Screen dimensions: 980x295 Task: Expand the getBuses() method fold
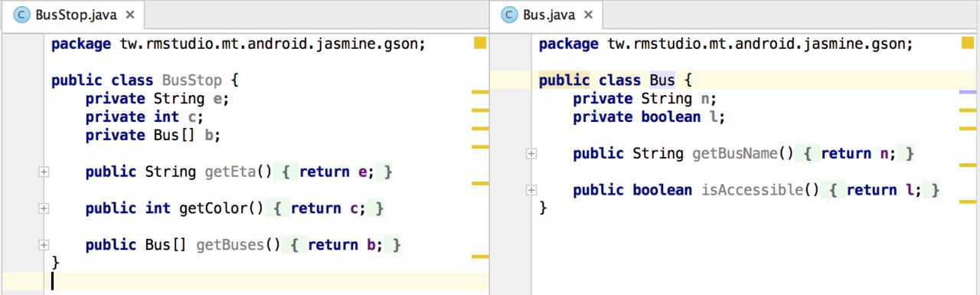tap(44, 245)
